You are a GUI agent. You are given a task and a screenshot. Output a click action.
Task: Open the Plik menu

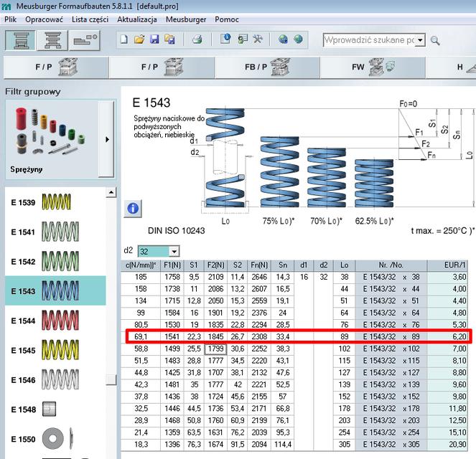[10, 19]
